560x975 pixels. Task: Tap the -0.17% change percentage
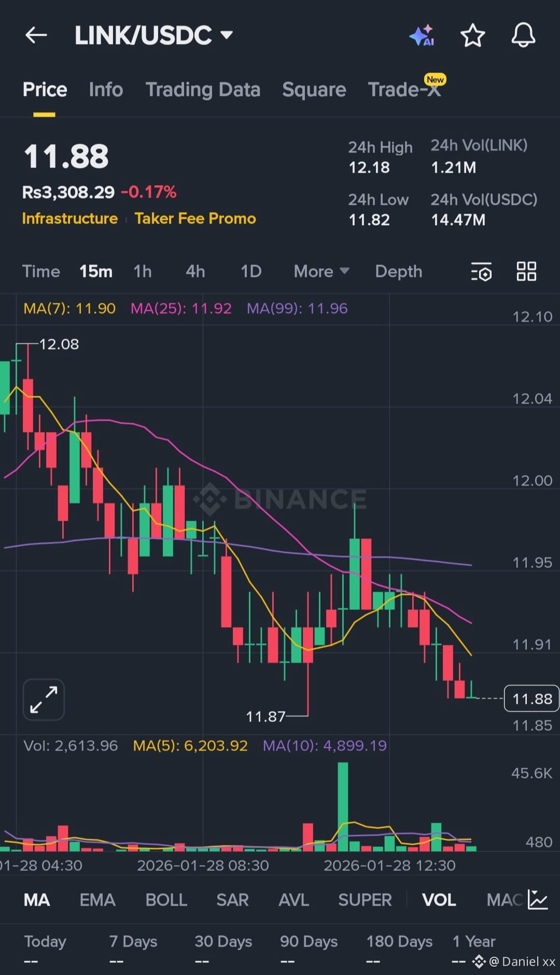coord(149,192)
